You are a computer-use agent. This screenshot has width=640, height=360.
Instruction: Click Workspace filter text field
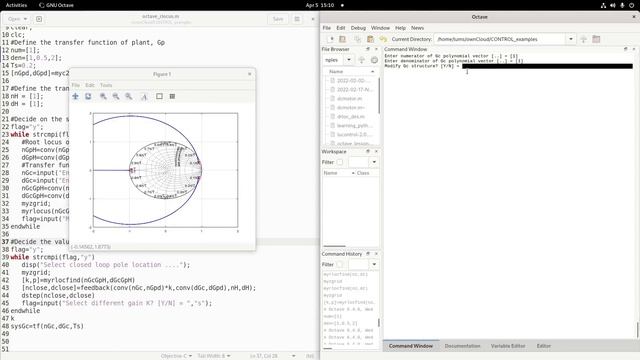click(x=358, y=162)
